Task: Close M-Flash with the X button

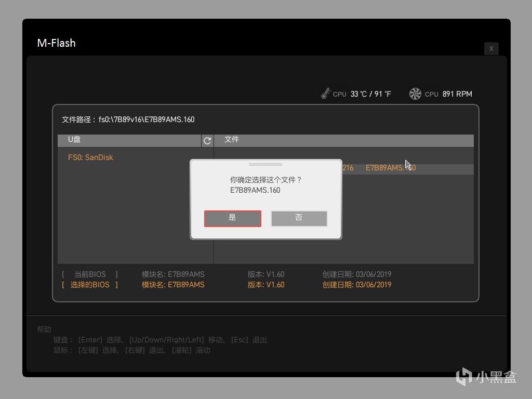Action: 491,48
